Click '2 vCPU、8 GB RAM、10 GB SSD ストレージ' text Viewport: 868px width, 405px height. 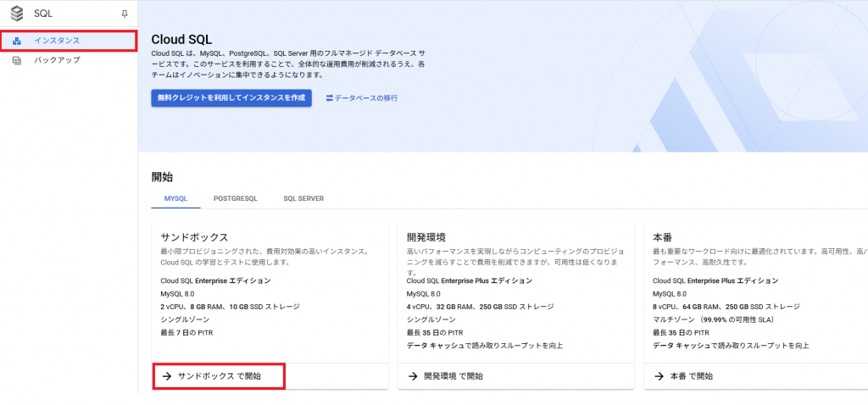click(x=230, y=307)
